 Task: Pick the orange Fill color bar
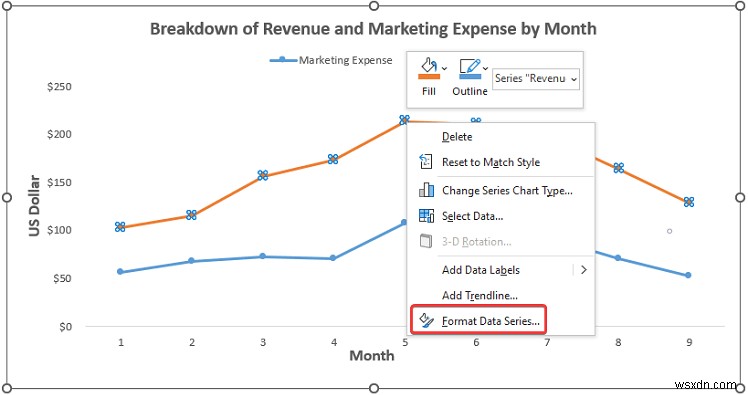[x=429, y=76]
